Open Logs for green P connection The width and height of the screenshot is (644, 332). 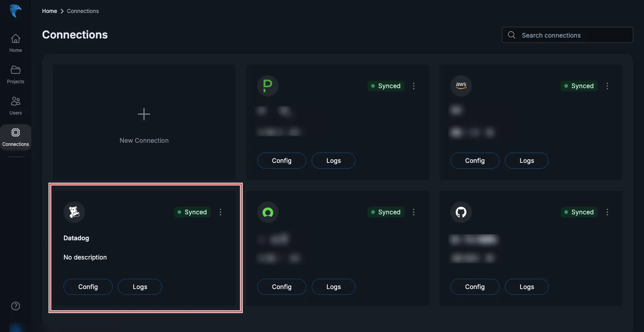(x=334, y=161)
